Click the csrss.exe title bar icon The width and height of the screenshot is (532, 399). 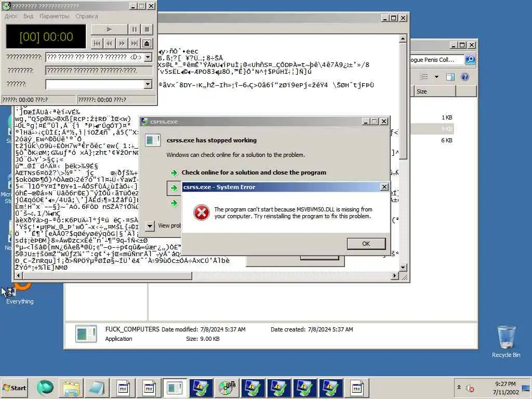(144, 122)
